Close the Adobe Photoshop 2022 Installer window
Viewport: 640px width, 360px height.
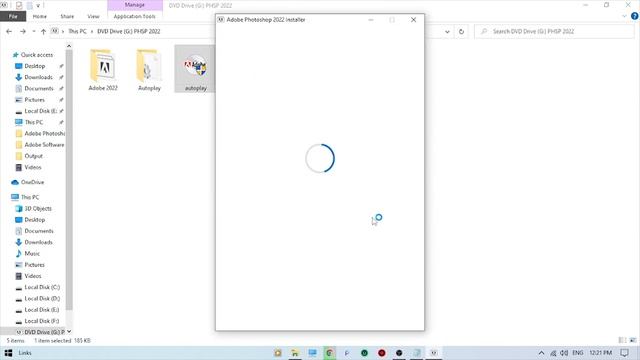pos(413,20)
